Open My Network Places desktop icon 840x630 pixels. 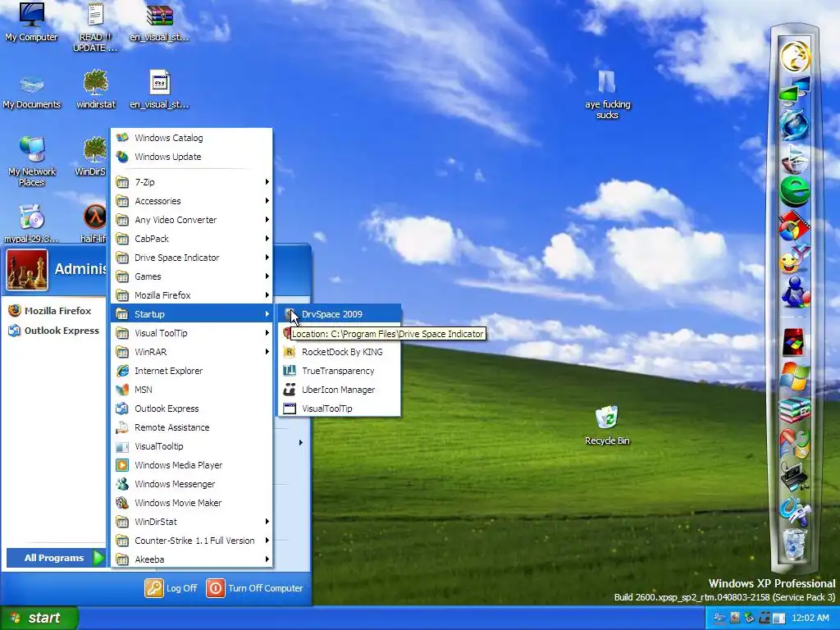tap(32, 161)
